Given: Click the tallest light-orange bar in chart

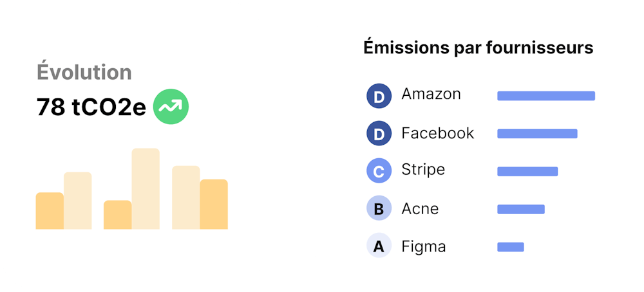Looking at the screenshot, I should coord(146,188).
